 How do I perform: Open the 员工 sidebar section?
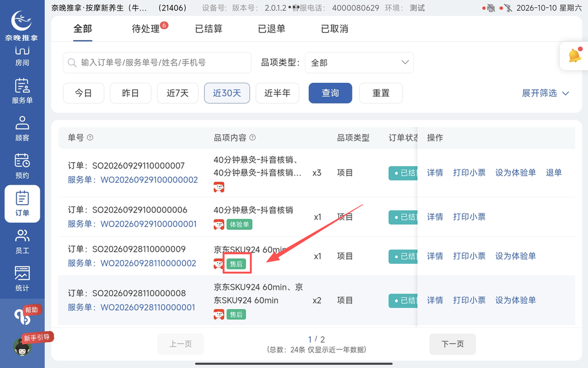point(22,241)
